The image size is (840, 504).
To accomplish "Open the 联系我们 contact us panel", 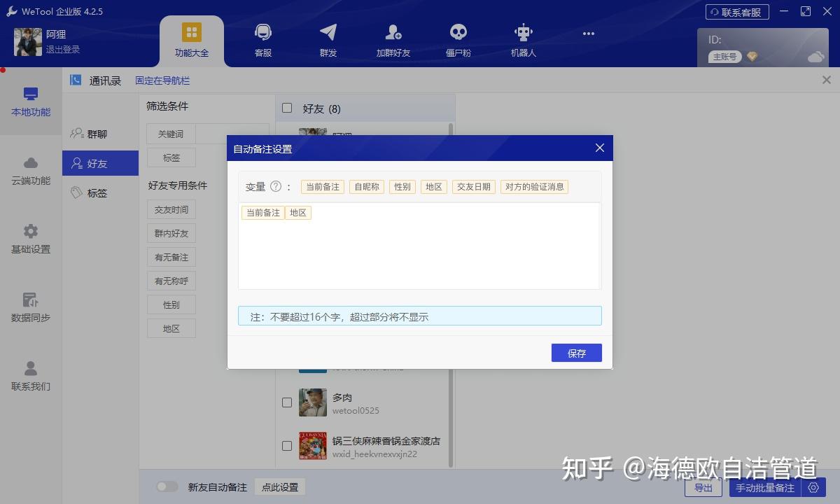I will click(x=30, y=373).
